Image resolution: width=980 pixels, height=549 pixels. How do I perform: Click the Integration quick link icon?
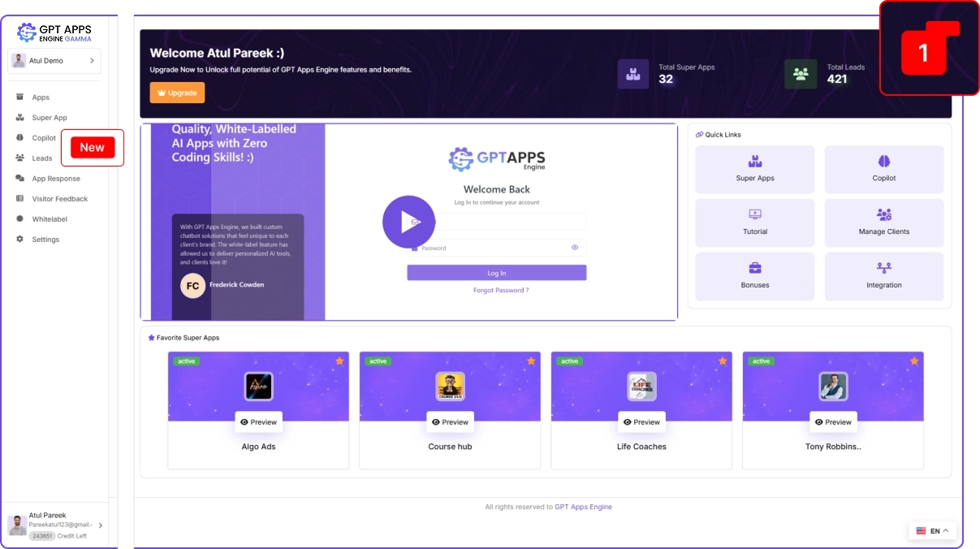[884, 268]
